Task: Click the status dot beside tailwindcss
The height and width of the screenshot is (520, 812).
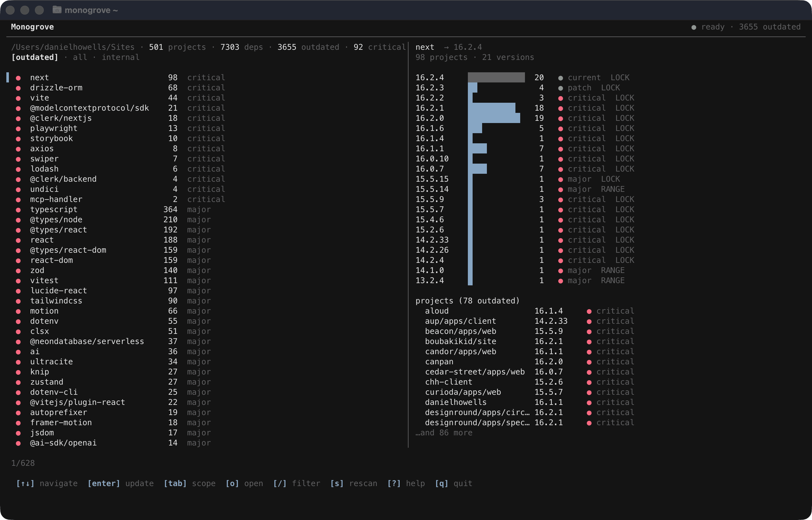Action: [x=18, y=301]
